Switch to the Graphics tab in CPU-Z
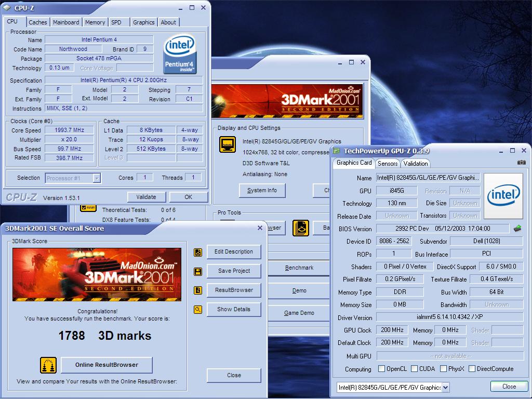This screenshot has width=532, height=399. tap(144, 22)
